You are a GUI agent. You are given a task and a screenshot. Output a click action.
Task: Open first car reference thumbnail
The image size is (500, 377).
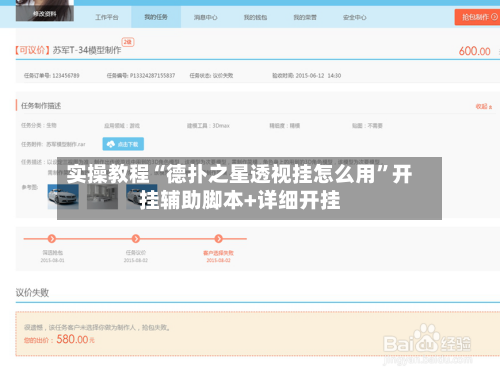63,197
